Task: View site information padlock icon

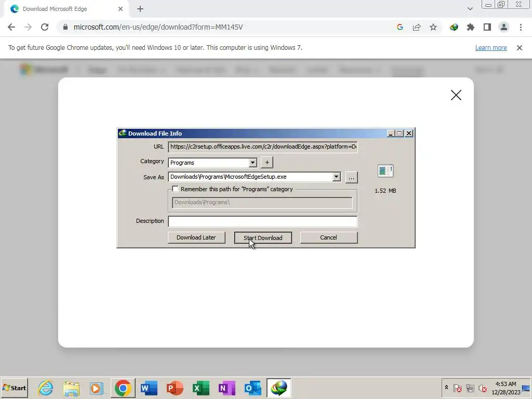Action: click(65, 27)
